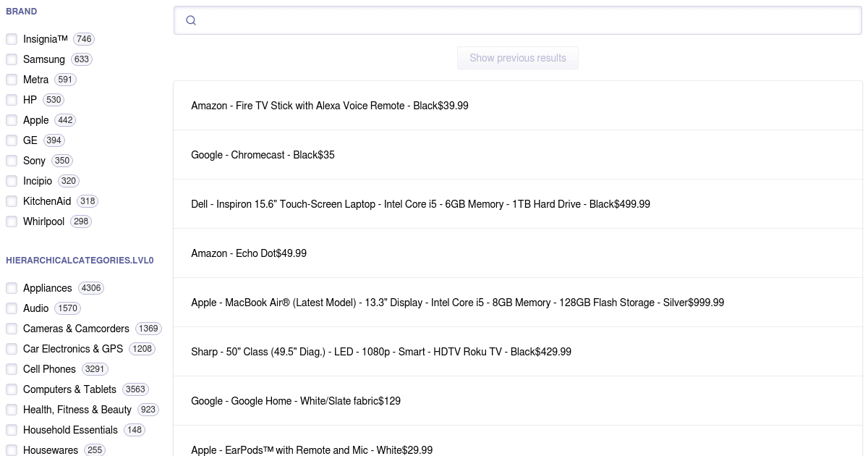The height and width of the screenshot is (456, 868).
Task: Check the KitchenAid brand checkbox
Action: point(12,201)
